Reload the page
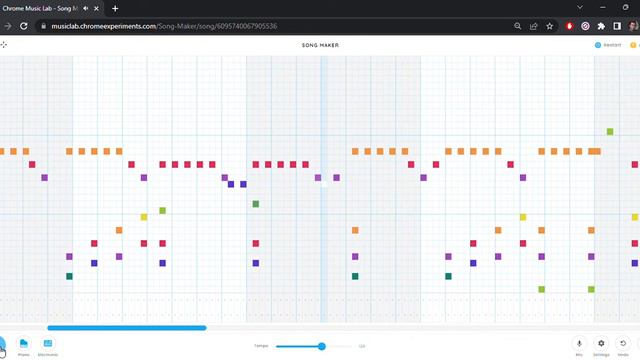This screenshot has width=640, height=360. click(x=24, y=26)
